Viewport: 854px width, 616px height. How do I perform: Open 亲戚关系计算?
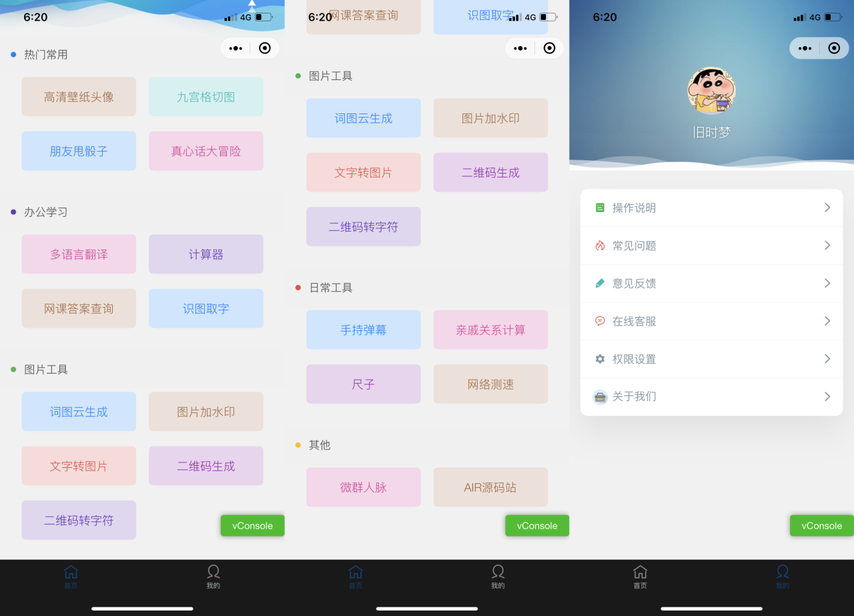[x=491, y=330]
